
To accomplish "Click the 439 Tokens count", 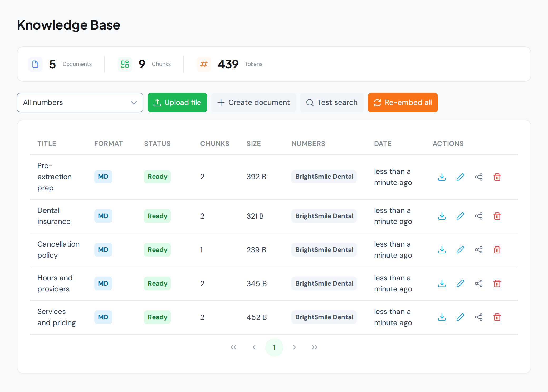I will [228, 64].
